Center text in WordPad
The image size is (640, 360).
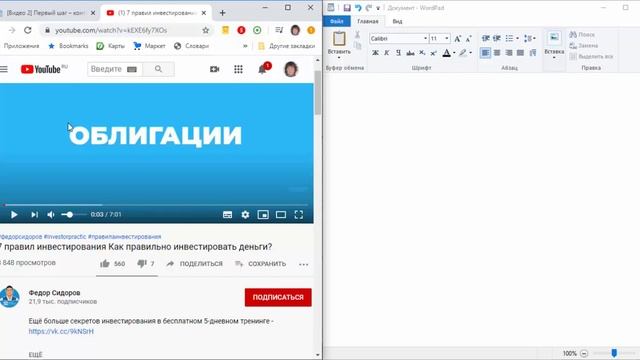click(497, 53)
